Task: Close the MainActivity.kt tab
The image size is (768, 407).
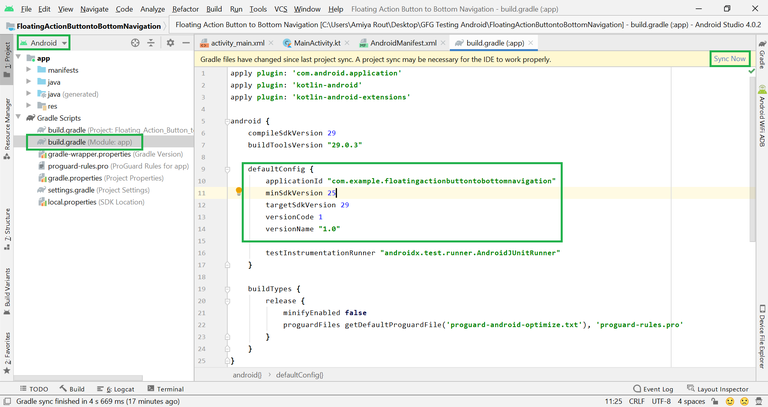Action: pos(347,43)
